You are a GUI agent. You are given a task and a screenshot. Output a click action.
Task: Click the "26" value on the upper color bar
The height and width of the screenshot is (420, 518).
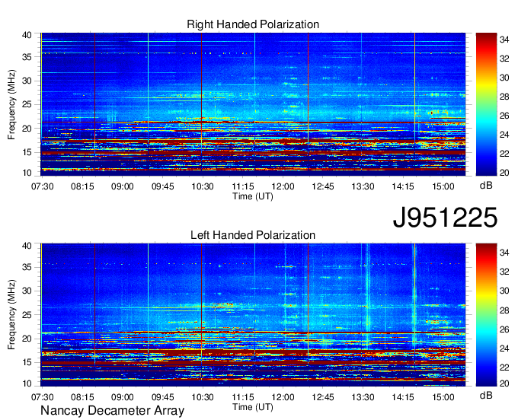(504, 116)
